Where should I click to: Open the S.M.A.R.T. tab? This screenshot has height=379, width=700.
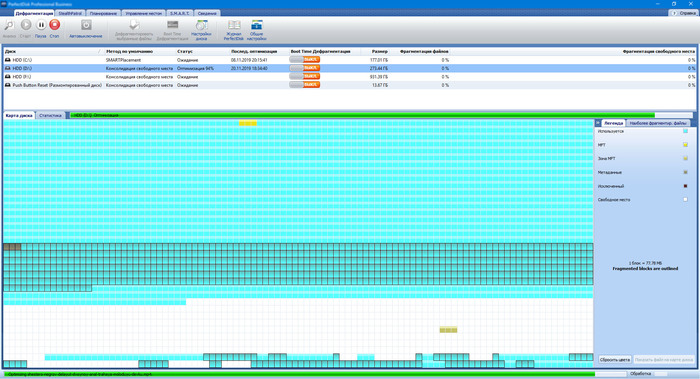coord(180,13)
